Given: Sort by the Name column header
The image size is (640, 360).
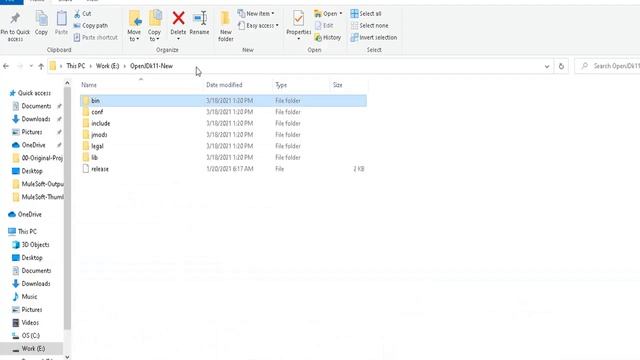Looking at the screenshot, I should (141, 85).
